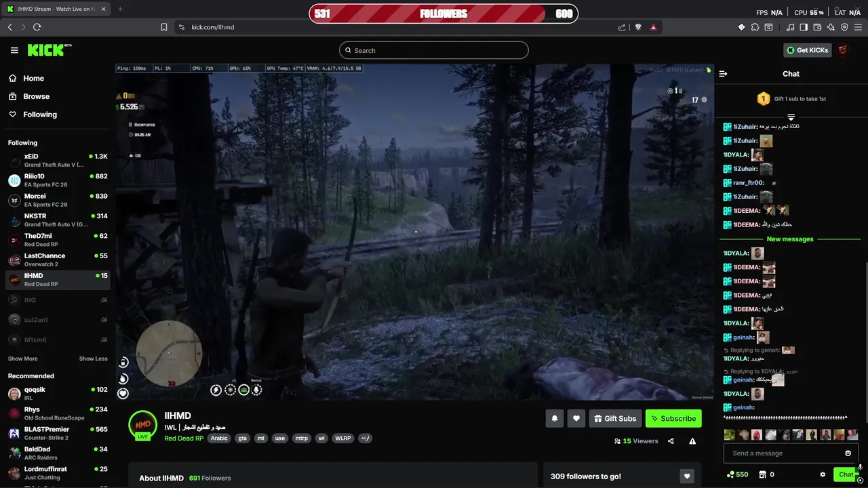Open emoji picker in chat input
Image resolution: width=868 pixels, height=488 pixels.
[x=848, y=453]
